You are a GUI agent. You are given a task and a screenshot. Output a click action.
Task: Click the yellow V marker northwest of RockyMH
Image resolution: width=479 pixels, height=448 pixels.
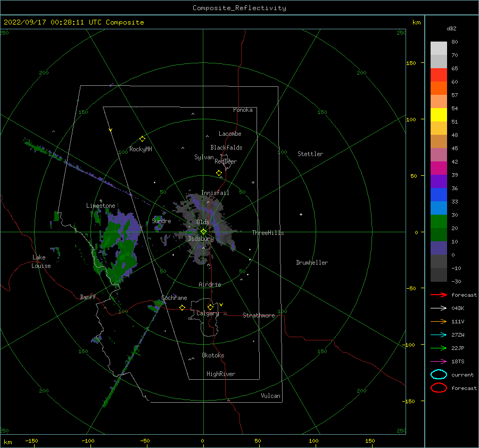[x=111, y=130]
